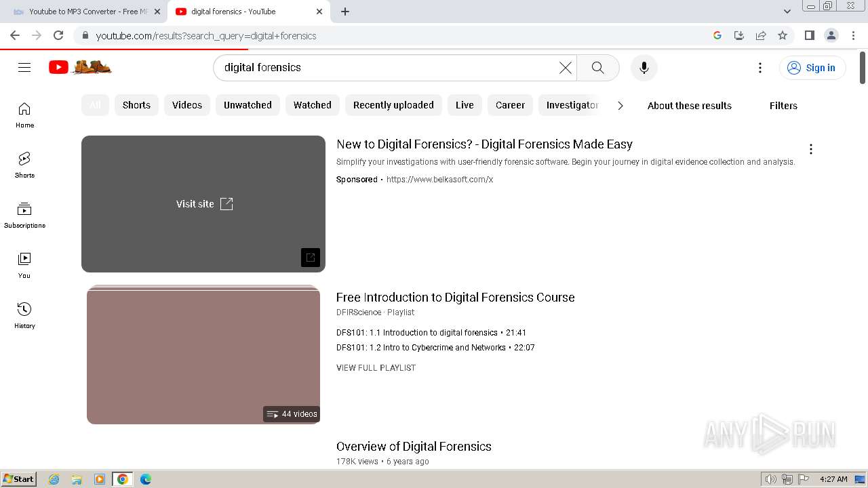This screenshot has width=868, height=488.
Task: Select the Unwatched filter chip
Action: (x=248, y=105)
